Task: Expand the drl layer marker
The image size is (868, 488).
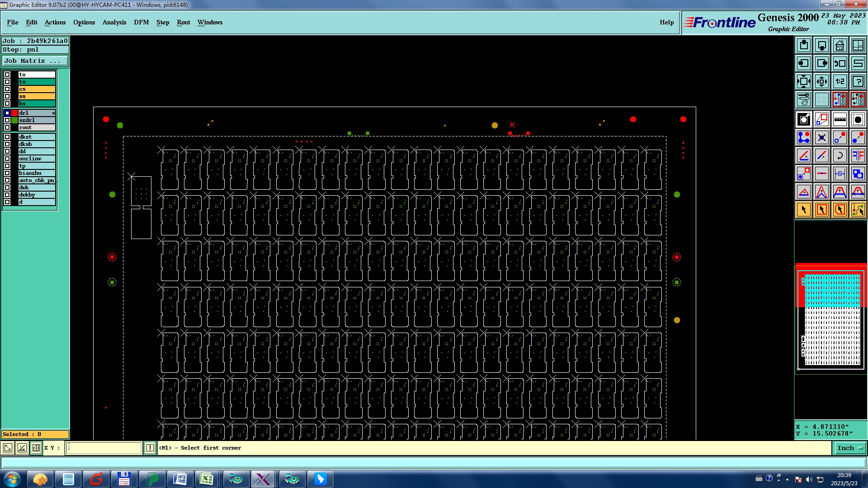Action: 53,113
